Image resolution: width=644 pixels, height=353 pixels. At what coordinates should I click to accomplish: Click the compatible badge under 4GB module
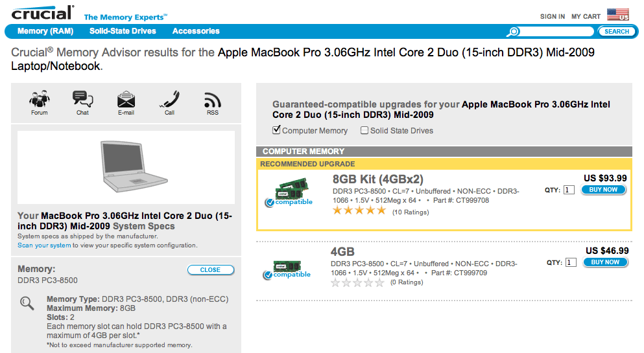click(x=287, y=275)
